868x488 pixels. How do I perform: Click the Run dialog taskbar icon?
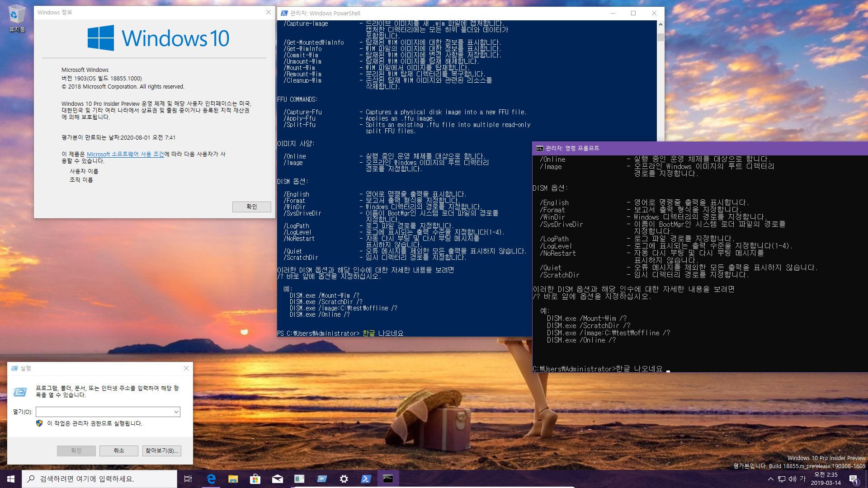[322, 479]
